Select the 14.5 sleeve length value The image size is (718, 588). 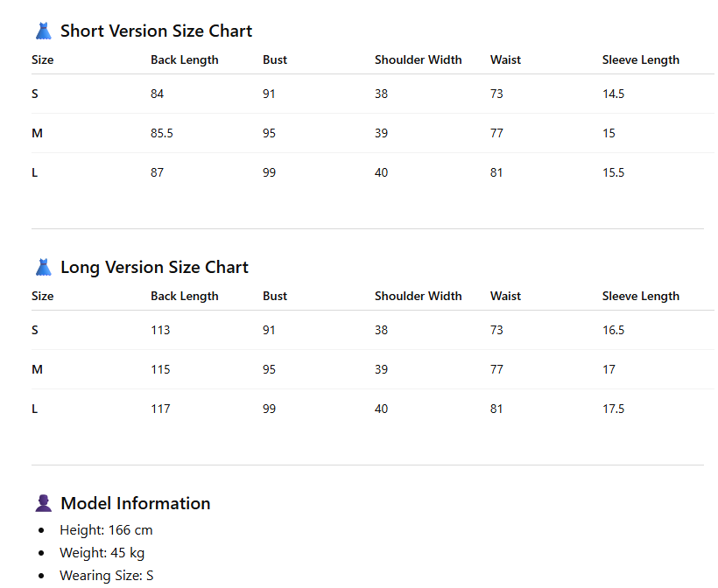613,94
